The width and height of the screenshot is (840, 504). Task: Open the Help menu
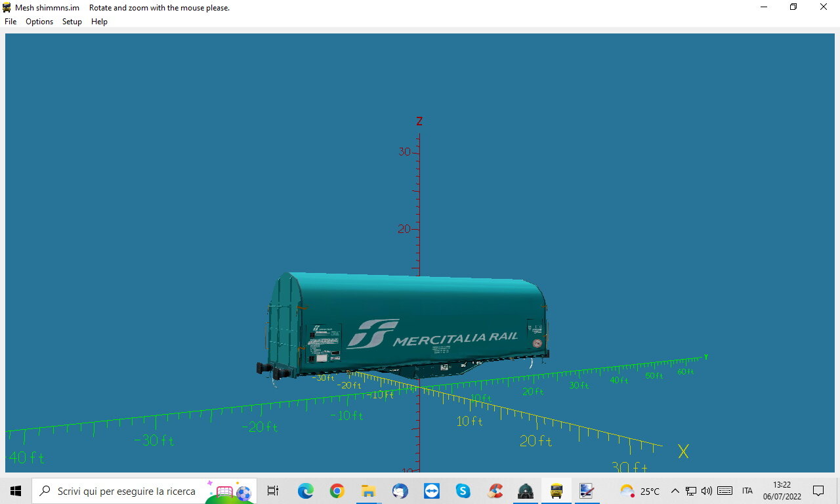tap(99, 22)
